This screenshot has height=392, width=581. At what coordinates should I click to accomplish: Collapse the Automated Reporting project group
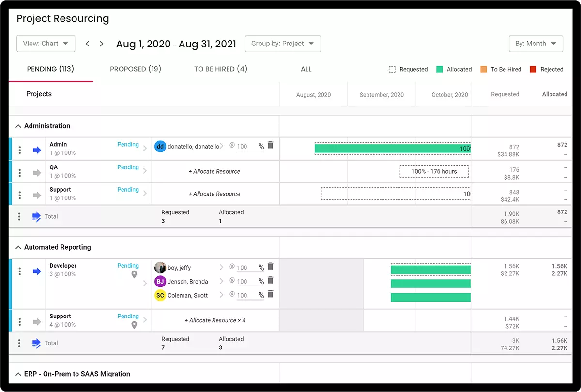18,248
